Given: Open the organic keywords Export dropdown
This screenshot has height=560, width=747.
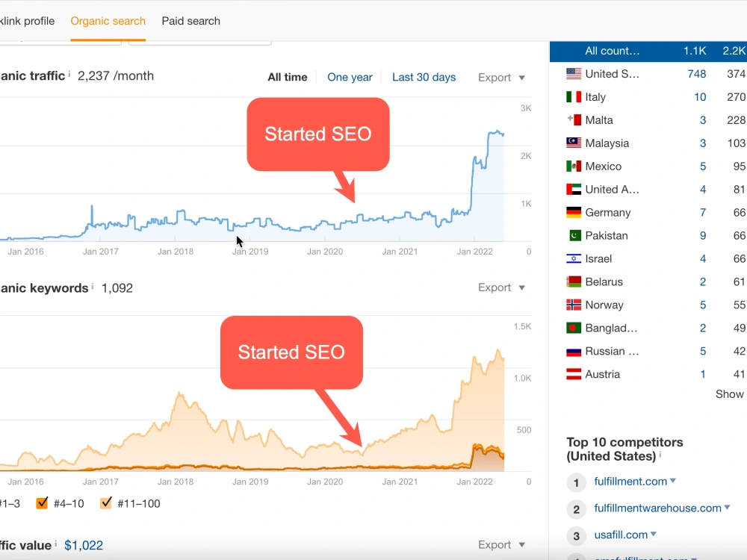Looking at the screenshot, I should click(x=502, y=287).
